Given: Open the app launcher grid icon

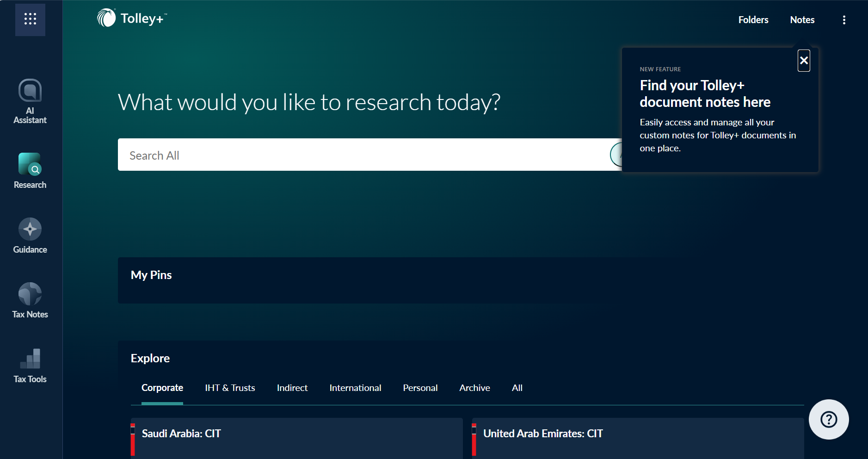Looking at the screenshot, I should coord(30,19).
